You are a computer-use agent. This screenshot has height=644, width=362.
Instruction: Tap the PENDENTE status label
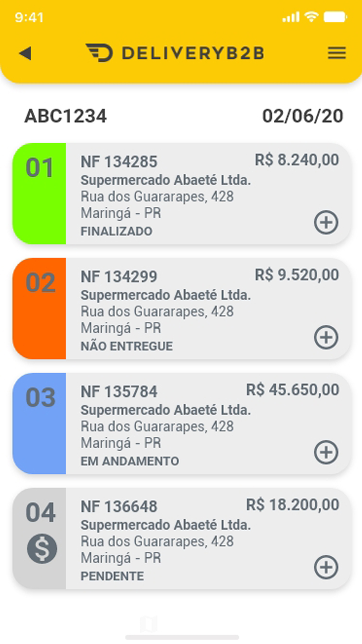(x=112, y=576)
